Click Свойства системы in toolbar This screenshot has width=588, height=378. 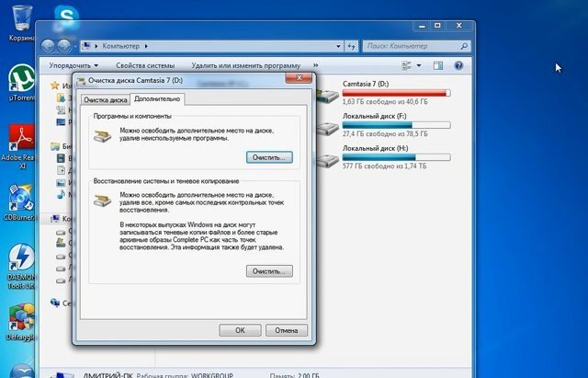[145, 65]
